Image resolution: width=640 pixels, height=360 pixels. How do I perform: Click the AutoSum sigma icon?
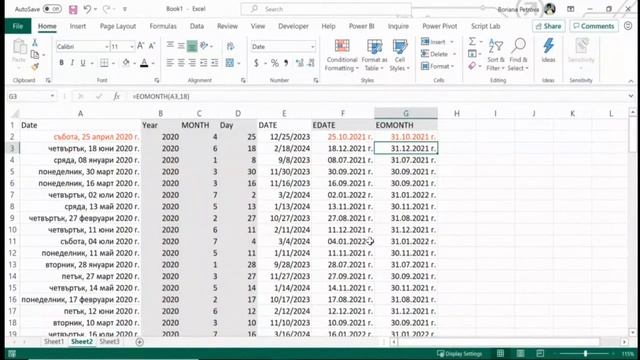(472, 41)
